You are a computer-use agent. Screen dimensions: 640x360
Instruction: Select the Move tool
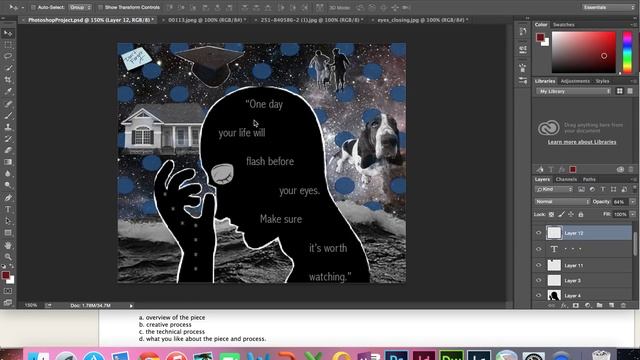(x=8, y=33)
